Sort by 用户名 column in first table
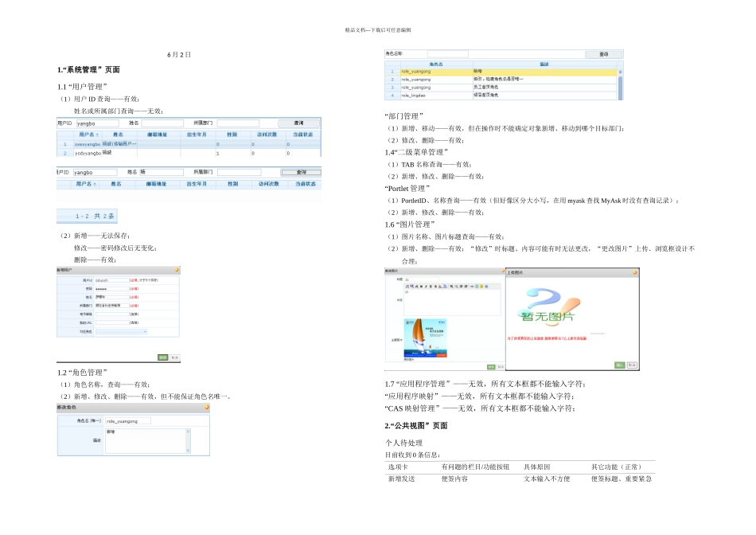Image resolution: width=756 pixels, height=535 pixels. [x=88, y=135]
